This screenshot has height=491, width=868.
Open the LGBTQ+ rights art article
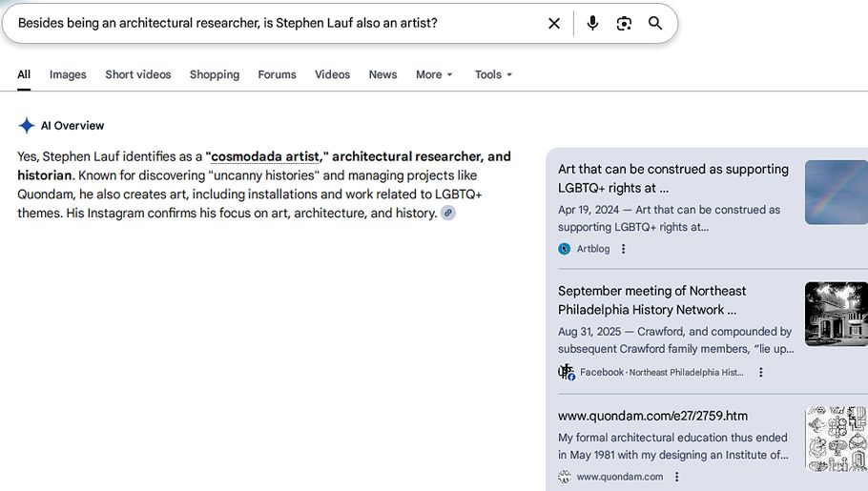(672, 178)
